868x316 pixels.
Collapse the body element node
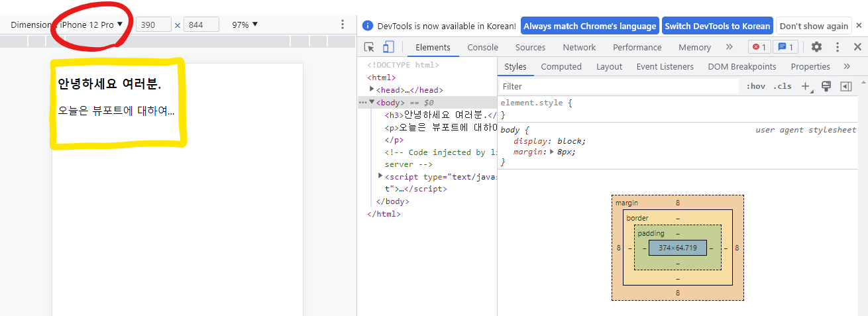372,102
